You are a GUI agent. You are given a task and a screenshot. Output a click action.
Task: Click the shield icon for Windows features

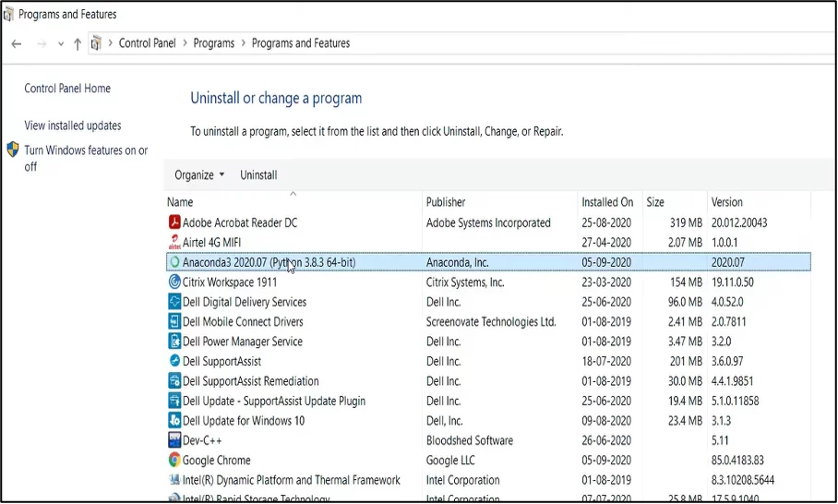point(13,150)
